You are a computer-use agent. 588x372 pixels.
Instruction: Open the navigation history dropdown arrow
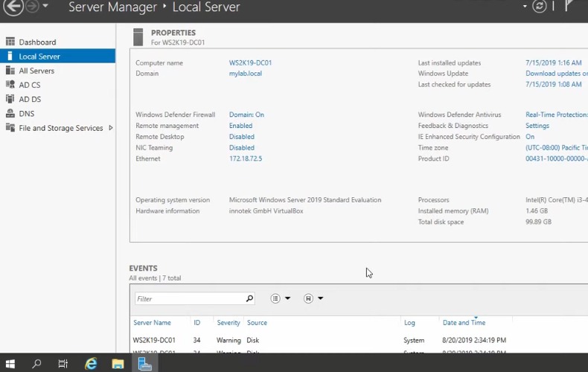coord(45,7)
